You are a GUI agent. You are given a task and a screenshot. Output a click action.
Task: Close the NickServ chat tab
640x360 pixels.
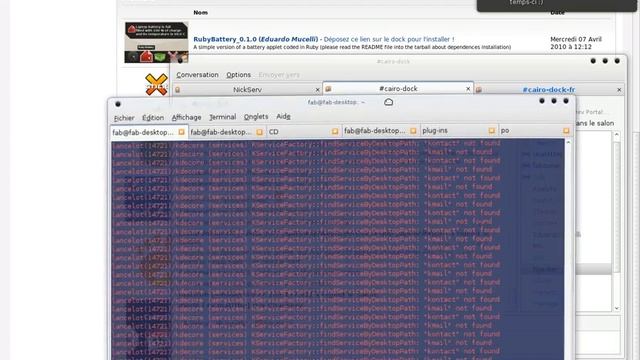coord(318,89)
